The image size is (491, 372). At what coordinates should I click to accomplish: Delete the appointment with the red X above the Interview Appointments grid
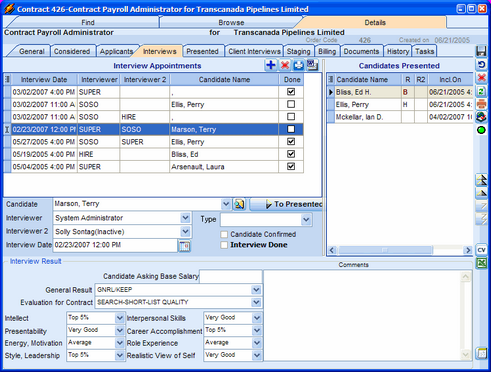click(x=285, y=65)
